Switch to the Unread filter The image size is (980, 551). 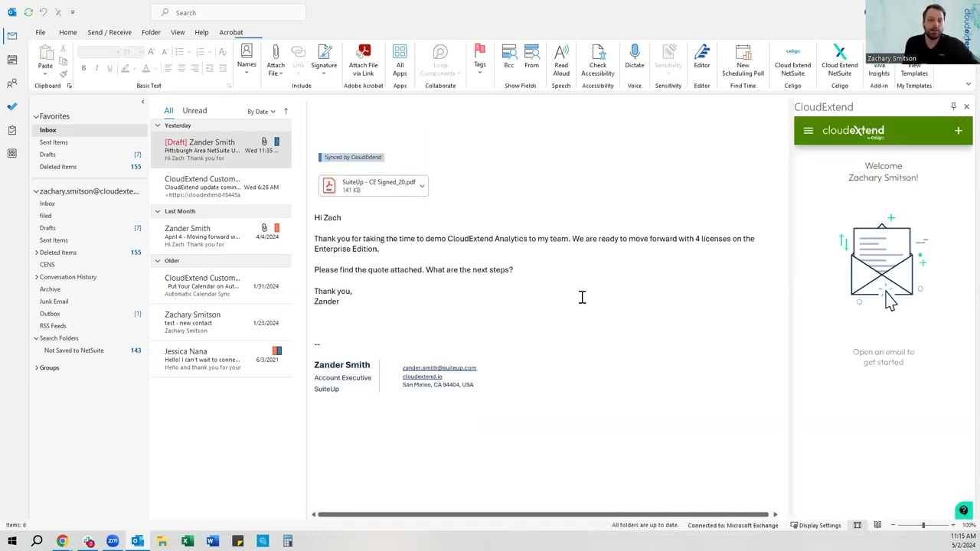coord(194,110)
